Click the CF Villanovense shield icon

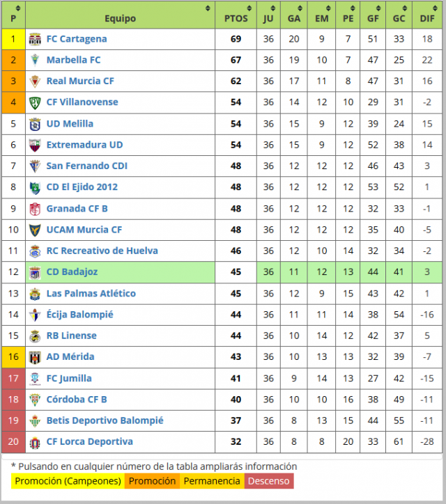[35, 102]
